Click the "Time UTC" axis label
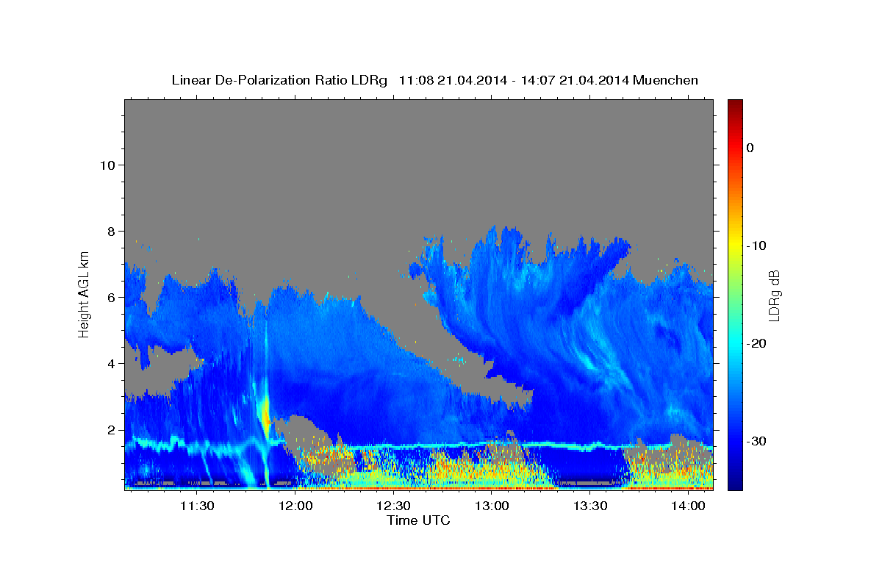 pyautogui.click(x=418, y=520)
